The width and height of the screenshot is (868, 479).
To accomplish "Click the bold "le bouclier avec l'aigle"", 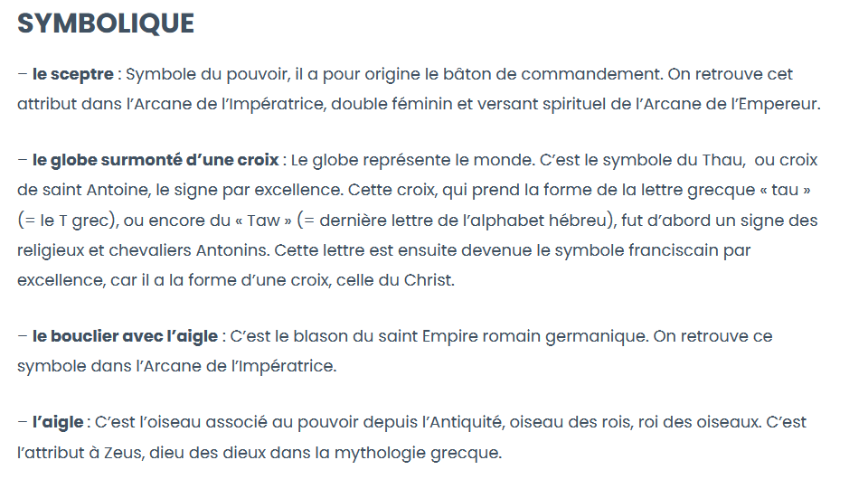I will pyautogui.click(x=125, y=336).
